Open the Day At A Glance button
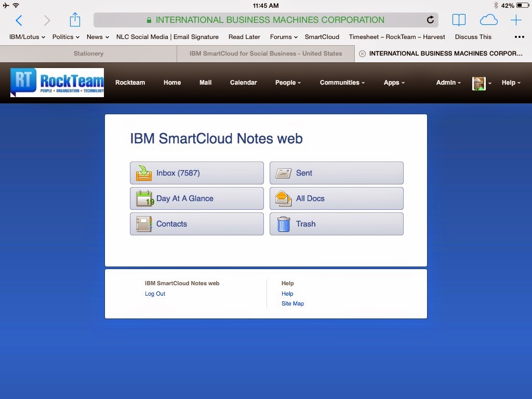This screenshot has height=399, width=532. click(x=197, y=198)
